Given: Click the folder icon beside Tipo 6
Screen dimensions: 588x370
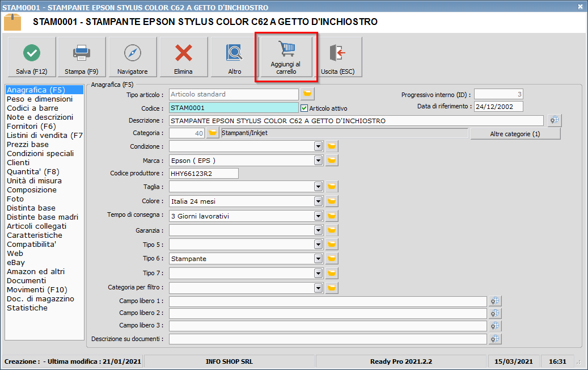Looking at the screenshot, I should 332,259.
